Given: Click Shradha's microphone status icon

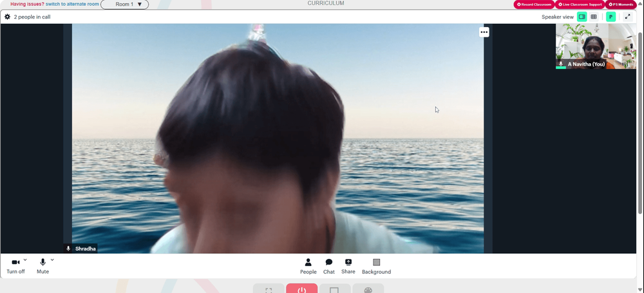Looking at the screenshot, I should [x=68, y=249].
